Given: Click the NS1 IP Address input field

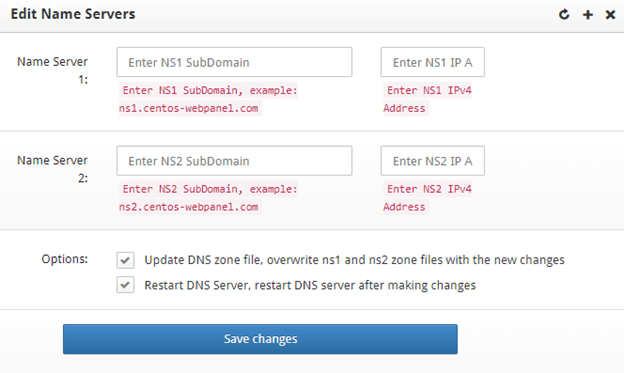Looking at the screenshot, I should (433, 62).
